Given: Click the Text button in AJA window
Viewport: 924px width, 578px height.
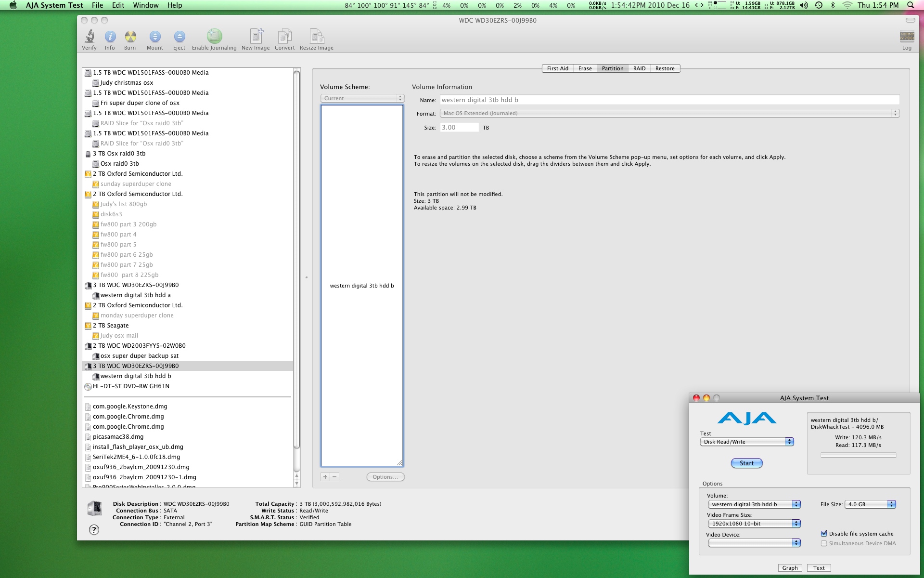Looking at the screenshot, I should pos(819,568).
